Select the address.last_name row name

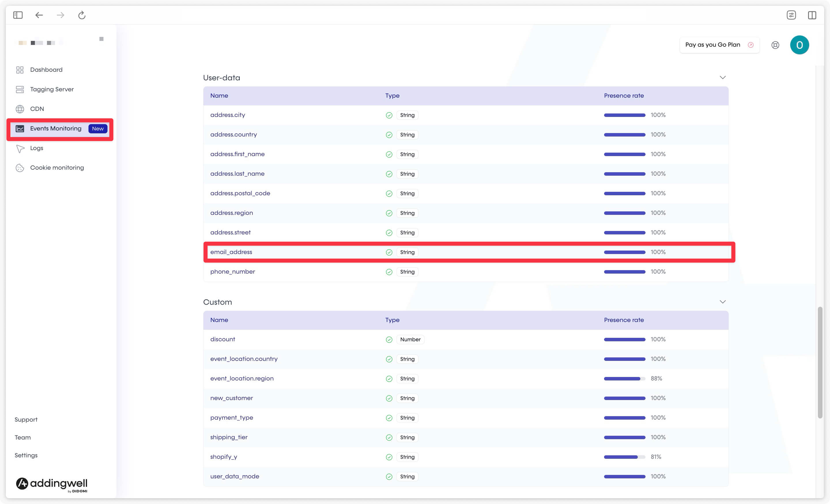click(x=237, y=174)
